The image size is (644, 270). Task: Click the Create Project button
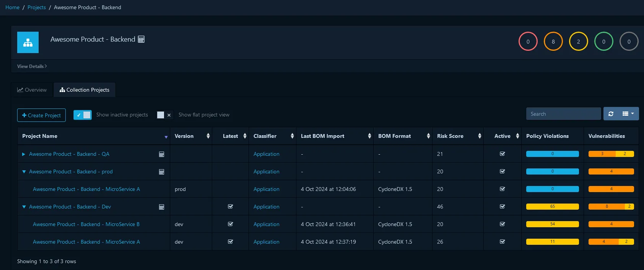pos(41,115)
